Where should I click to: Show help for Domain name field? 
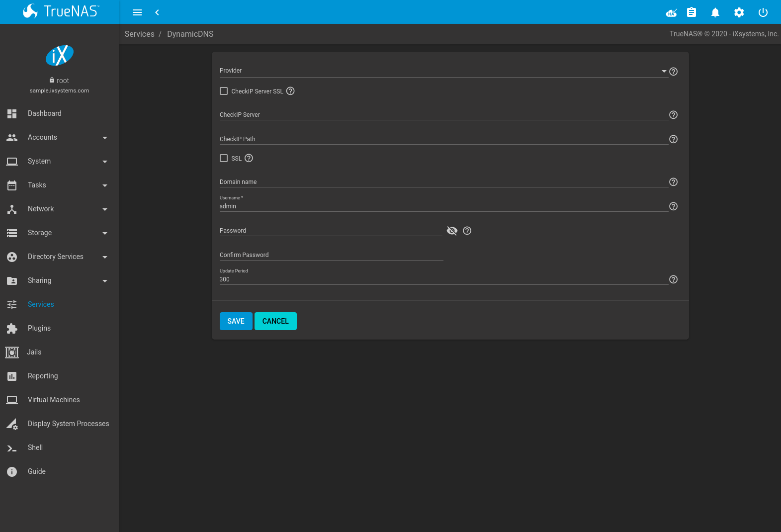pyautogui.click(x=674, y=182)
